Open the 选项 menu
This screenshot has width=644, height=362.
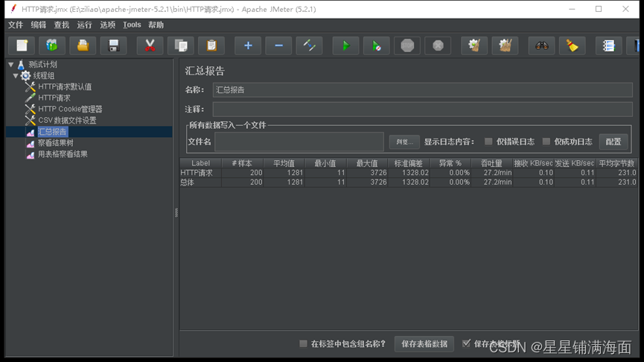point(108,25)
